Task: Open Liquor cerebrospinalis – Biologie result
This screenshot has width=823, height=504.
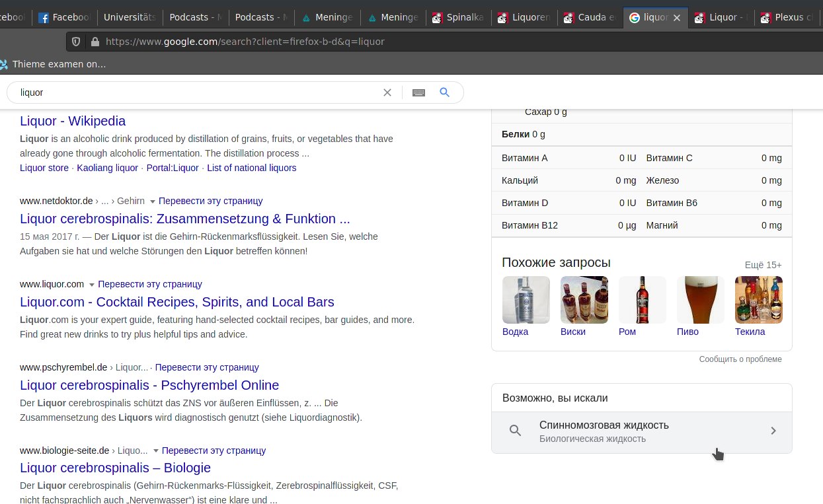Action: [115, 468]
